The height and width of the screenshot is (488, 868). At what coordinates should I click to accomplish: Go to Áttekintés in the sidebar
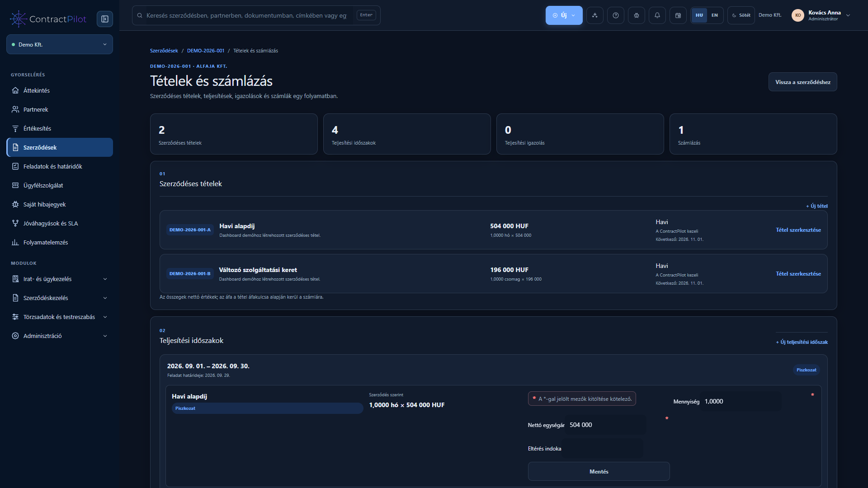pos(60,90)
